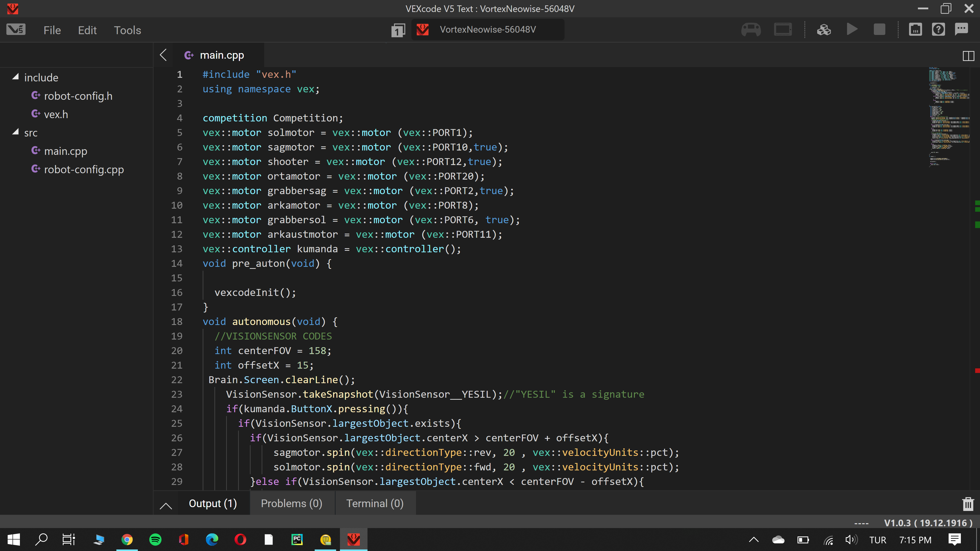Expand the output panel with up chevron

pos(166,505)
